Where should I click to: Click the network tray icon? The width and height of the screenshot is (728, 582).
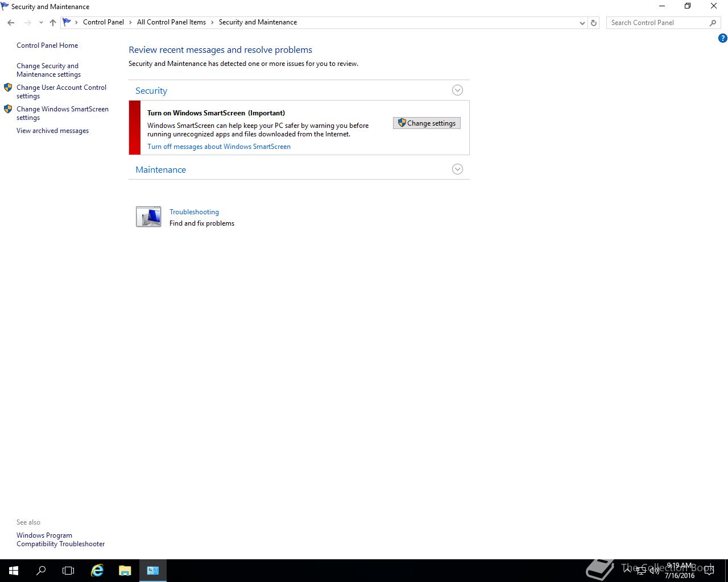tap(640, 570)
